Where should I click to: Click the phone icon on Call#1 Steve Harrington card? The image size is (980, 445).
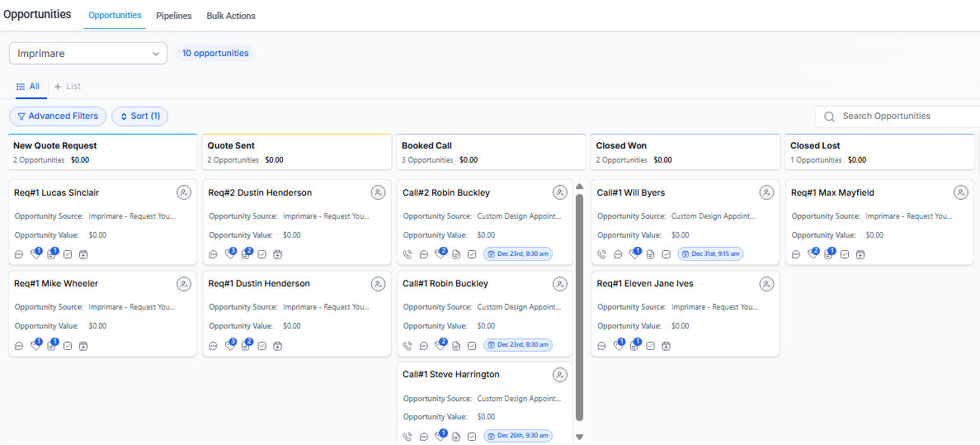point(408,437)
